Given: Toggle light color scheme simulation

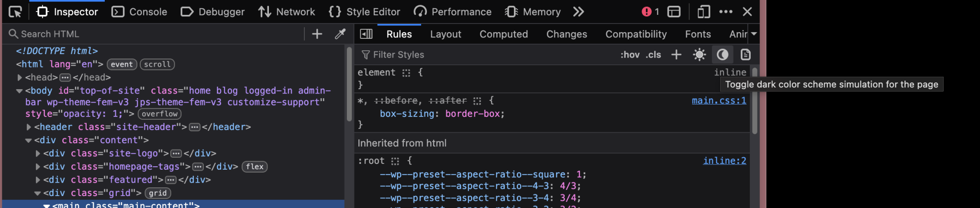Looking at the screenshot, I should pos(699,55).
